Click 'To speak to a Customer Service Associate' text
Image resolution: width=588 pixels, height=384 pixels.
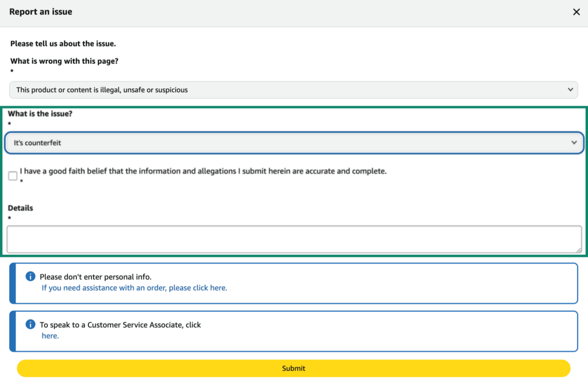pos(120,325)
